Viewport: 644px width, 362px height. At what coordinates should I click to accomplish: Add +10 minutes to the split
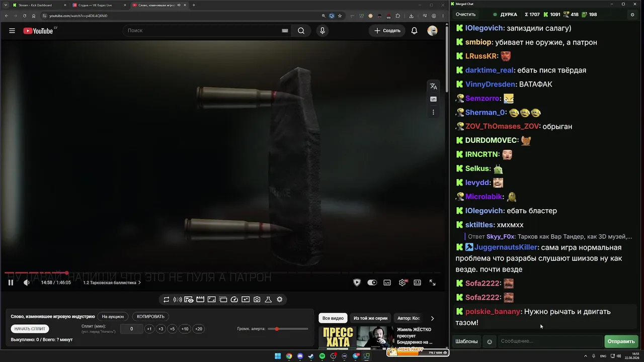click(185, 329)
